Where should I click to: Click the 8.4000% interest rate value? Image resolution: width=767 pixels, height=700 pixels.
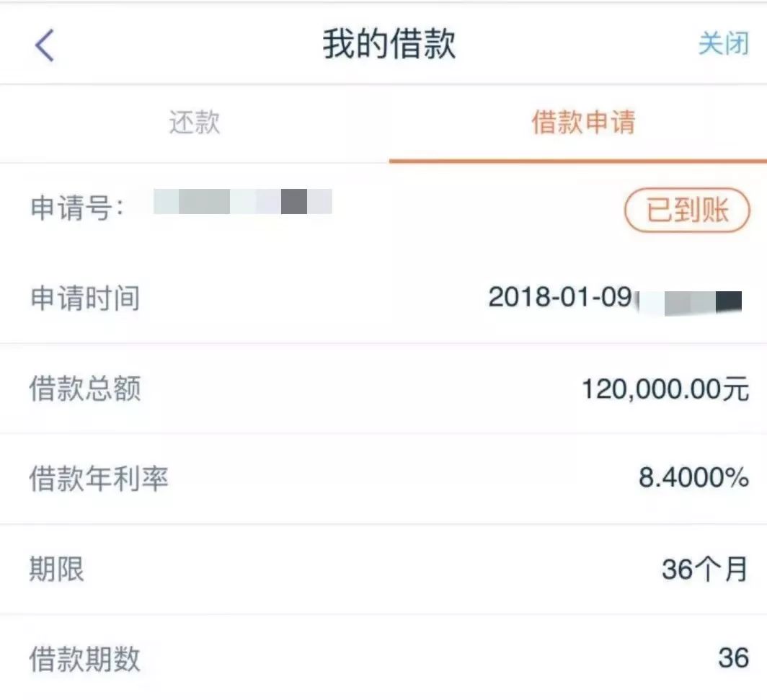tap(693, 477)
